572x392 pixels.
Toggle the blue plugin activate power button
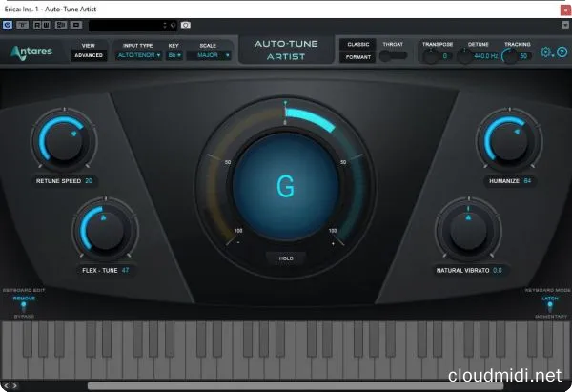pos(8,25)
